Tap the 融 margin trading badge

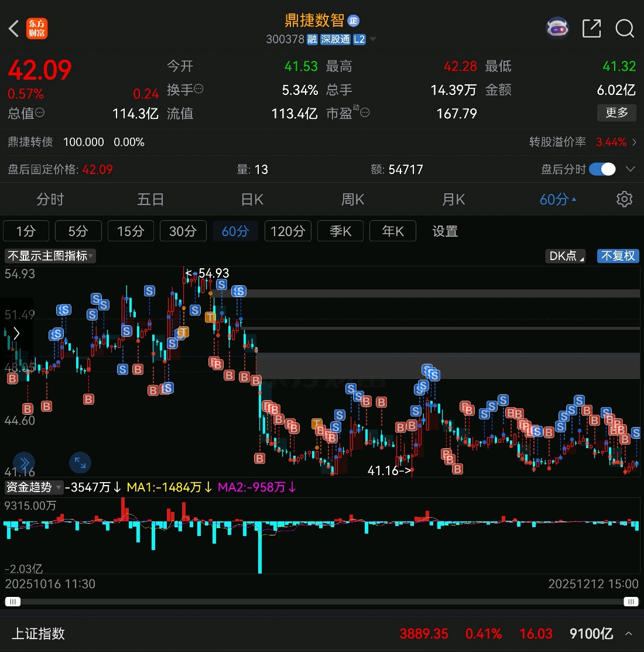312,39
